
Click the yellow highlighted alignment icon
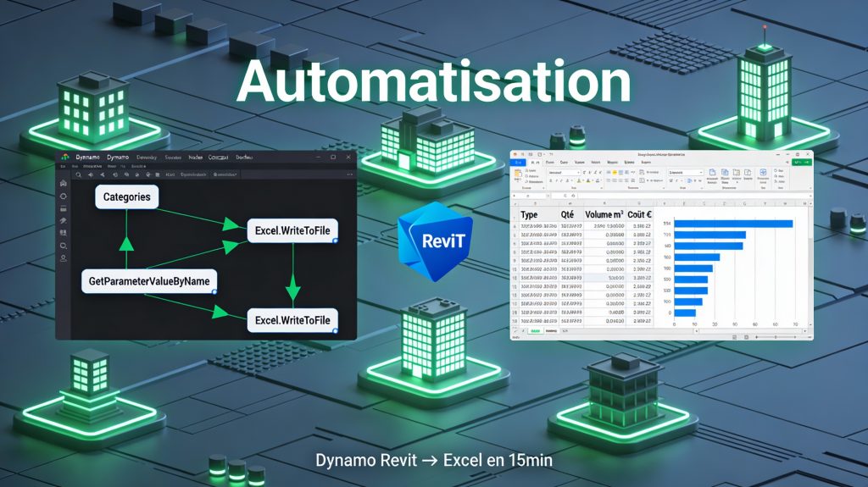[615, 173]
